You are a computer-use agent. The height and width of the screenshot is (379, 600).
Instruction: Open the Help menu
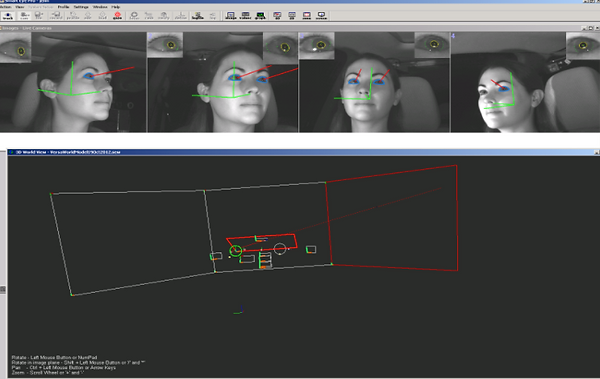coord(116,7)
